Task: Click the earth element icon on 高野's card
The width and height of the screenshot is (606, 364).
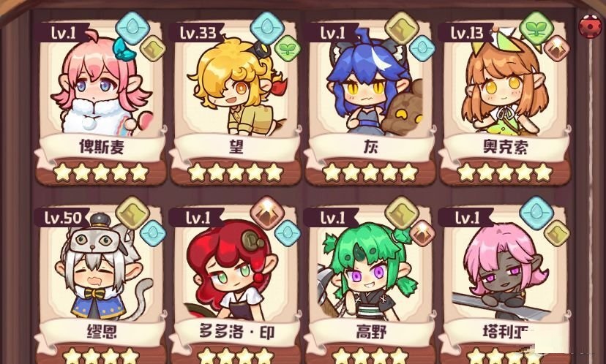Action: pos(402,213)
